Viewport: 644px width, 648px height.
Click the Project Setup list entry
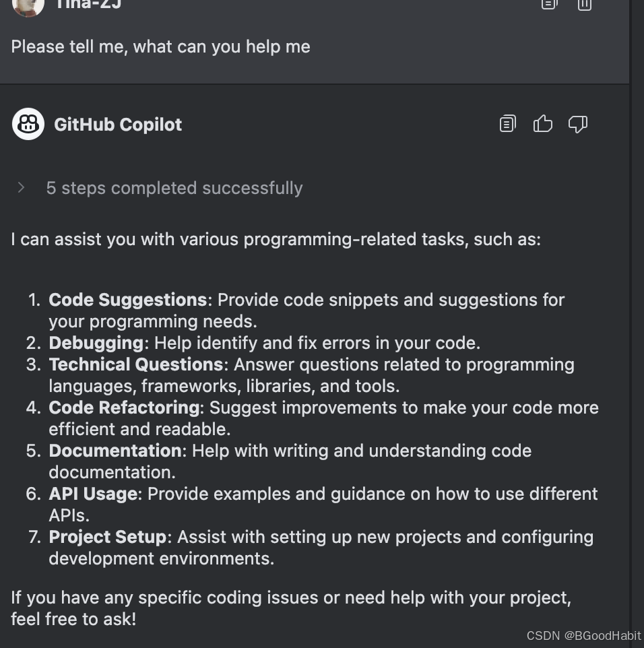(311, 548)
